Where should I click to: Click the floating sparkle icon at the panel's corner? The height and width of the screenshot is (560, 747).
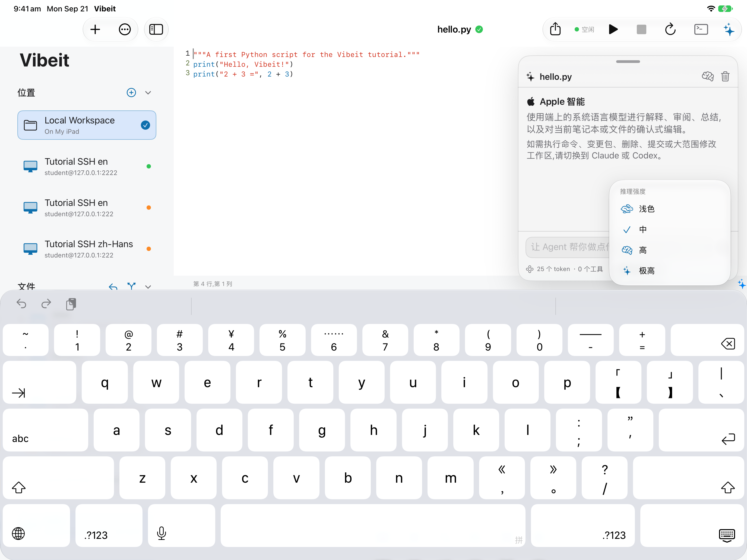tap(742, 284)
